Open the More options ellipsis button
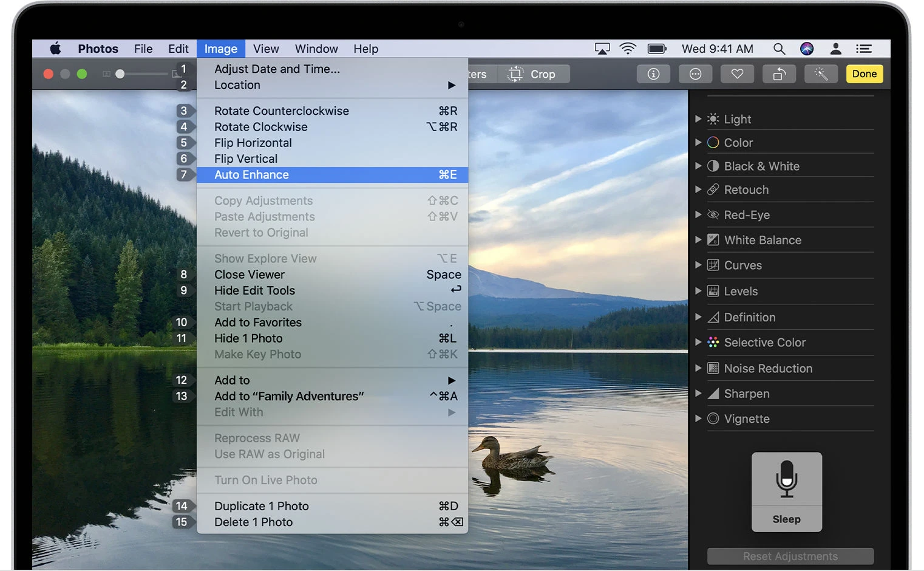 pos(696,74)
